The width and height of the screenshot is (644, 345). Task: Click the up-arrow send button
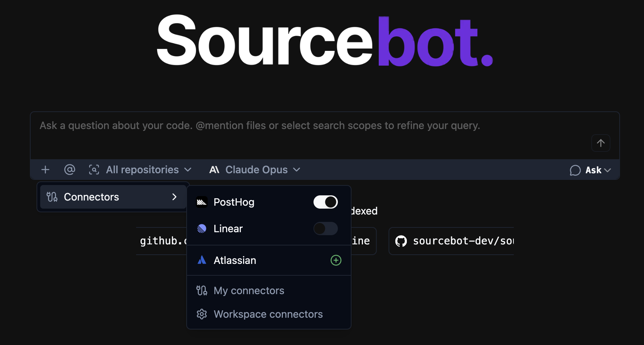(x=601, y=143)
